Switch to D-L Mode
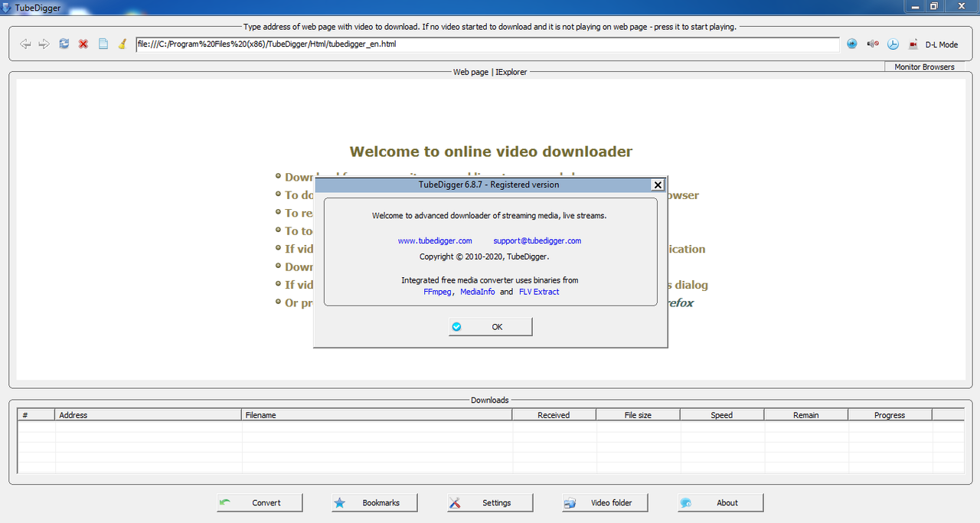The image size is (980, 523). [942, 44]
